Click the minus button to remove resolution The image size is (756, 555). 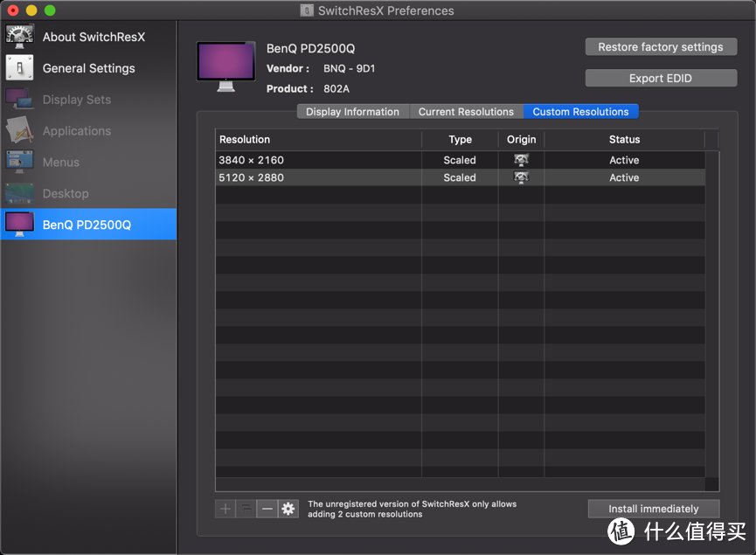267,509
